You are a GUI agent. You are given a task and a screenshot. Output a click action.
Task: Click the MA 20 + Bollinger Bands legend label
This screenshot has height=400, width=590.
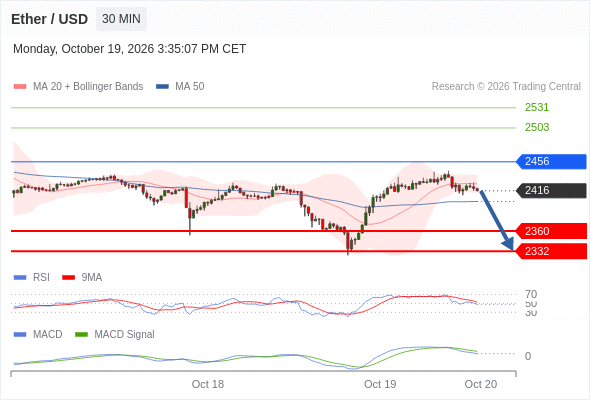(88, 87)
